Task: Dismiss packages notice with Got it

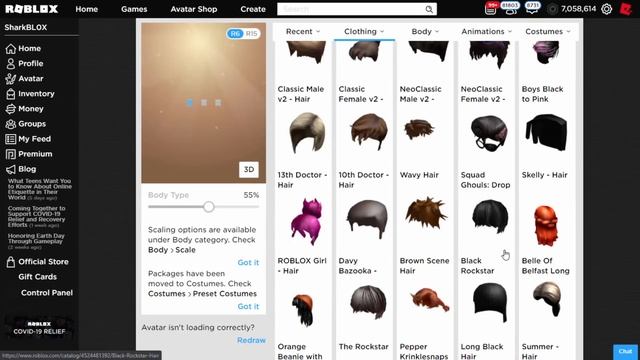Action: [248, 307]
